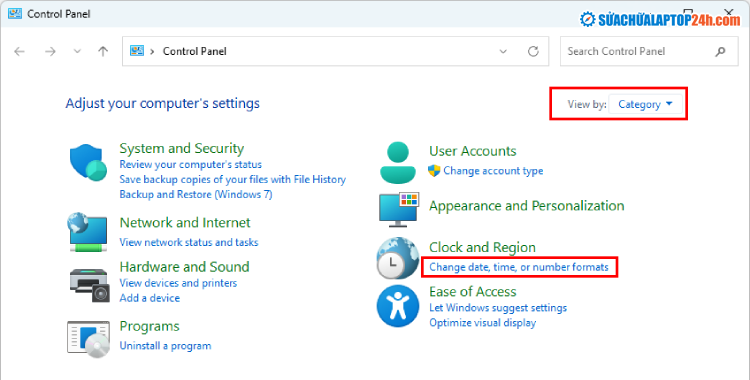
Task: Open Backup and Restore (Windows 7)
Action: pyautogui.click(x=196, y=194)
